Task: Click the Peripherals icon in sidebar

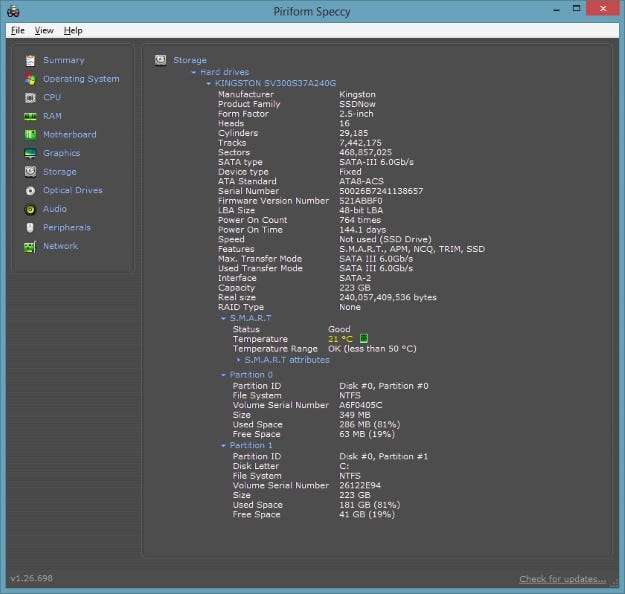Action: point(30,227)
